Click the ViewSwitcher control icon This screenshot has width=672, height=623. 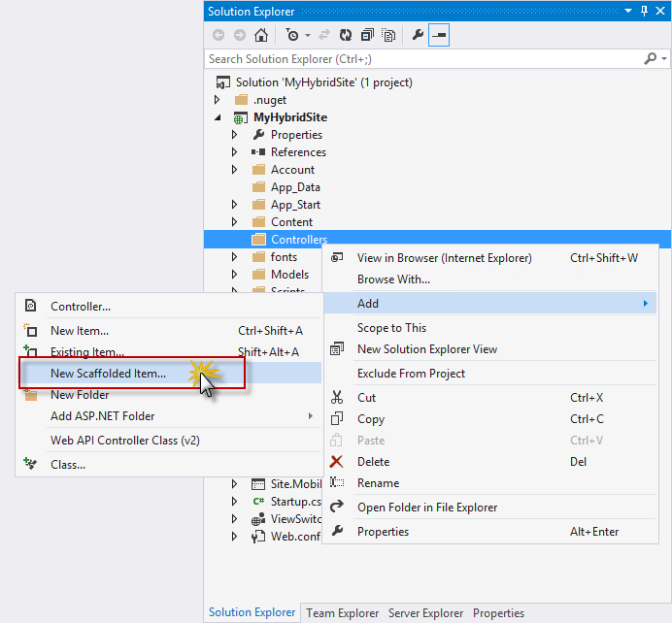tap(258, 519)
